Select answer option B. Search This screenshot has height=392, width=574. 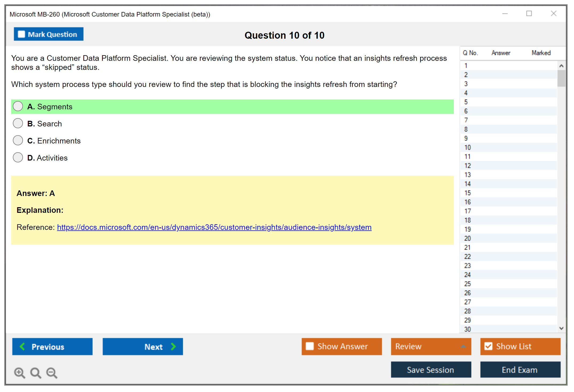click(x=18, y=123)
